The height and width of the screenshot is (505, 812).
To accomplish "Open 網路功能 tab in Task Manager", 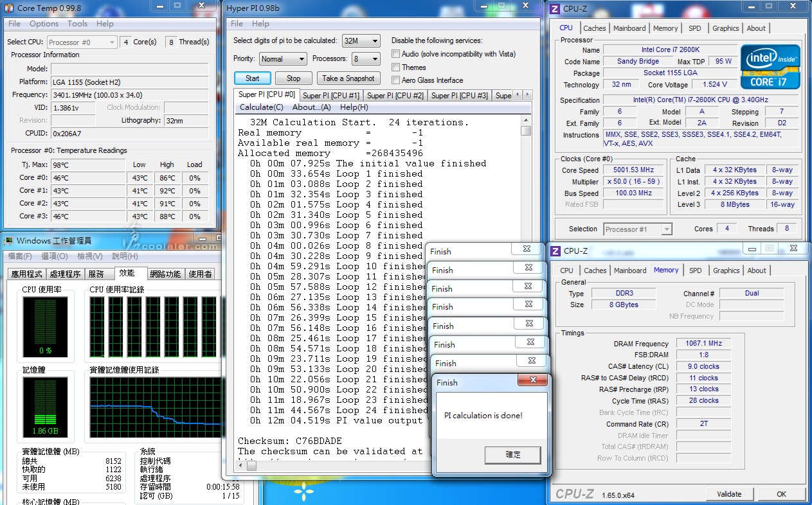I will tap(165, 274).
